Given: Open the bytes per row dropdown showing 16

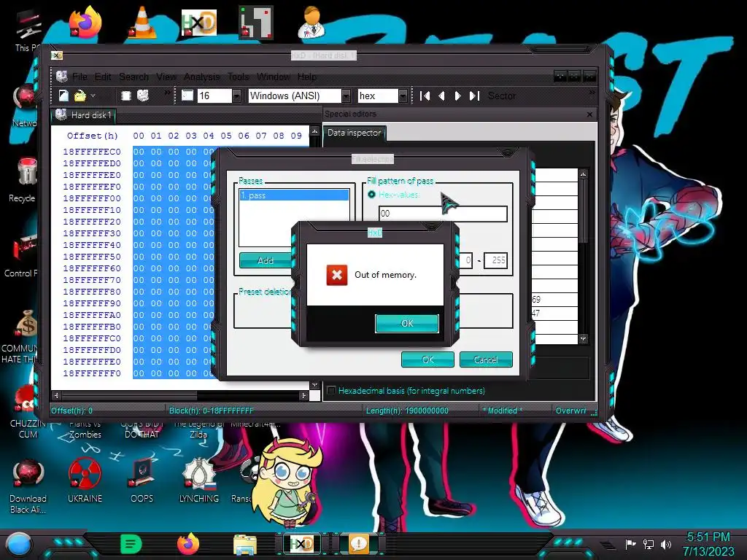Looking at the screenshot, I should (x=236, y=96).
